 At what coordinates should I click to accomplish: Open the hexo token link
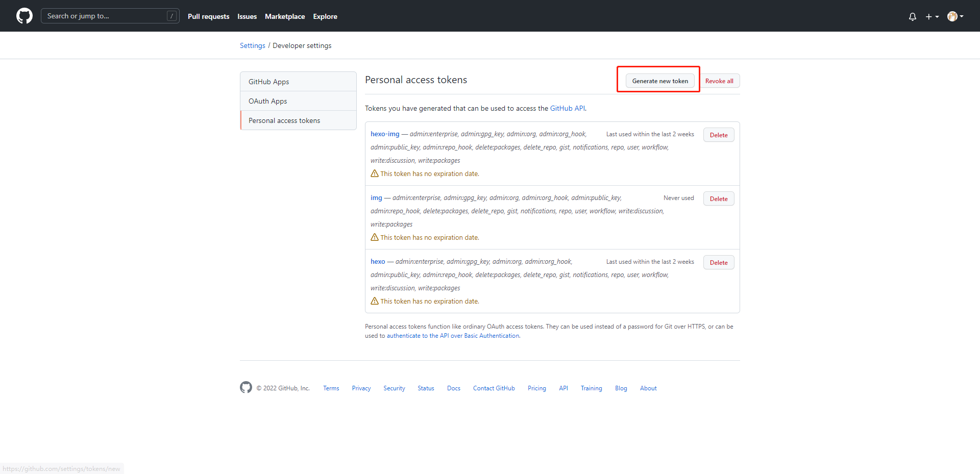tap(378, 261)
